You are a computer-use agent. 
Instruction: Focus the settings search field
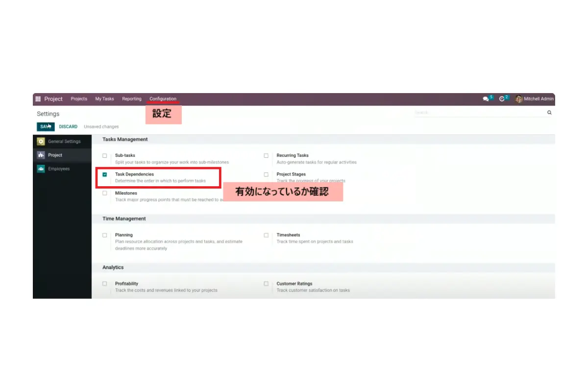(x=480, y=113)
